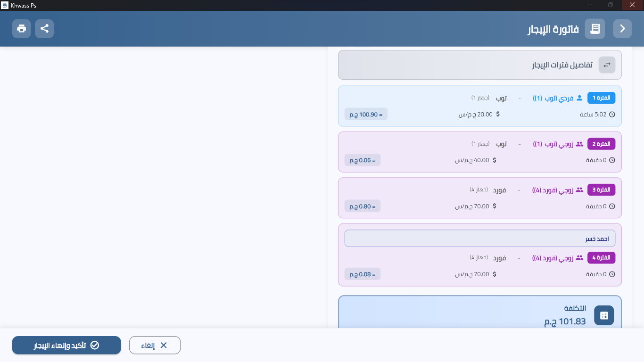Click the share invoice icon
644x362 pixels.
click(x=44, y=29)
